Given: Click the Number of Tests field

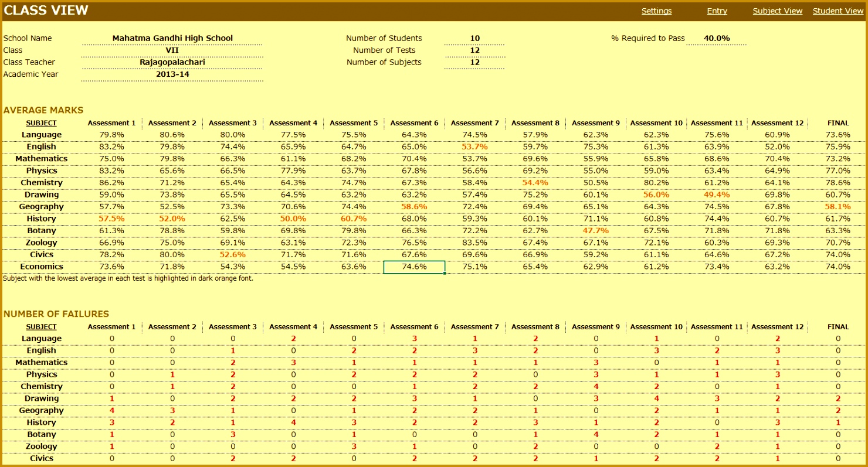Looking at the screenshot, I should click(x=474, y=50).
